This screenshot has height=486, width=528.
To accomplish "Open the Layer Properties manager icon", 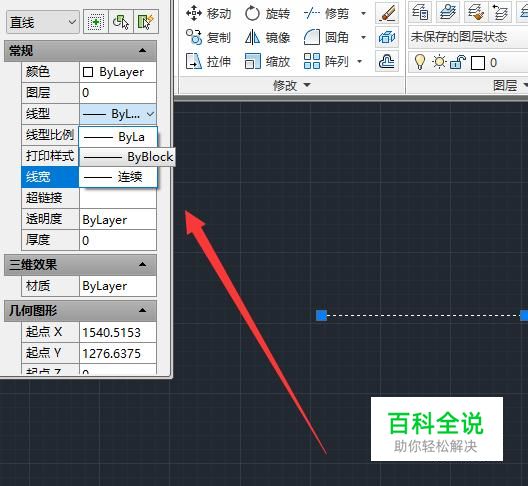I will 420,12.
